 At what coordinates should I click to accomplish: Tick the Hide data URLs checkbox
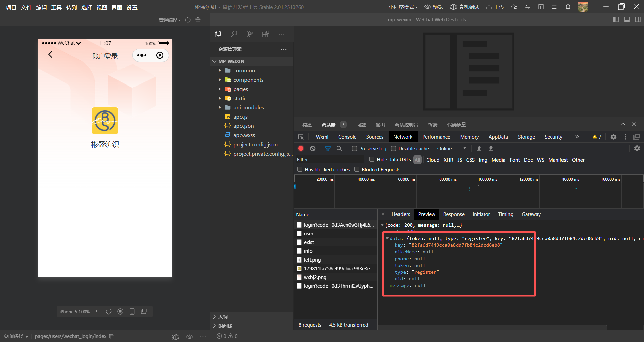point(372,159)
